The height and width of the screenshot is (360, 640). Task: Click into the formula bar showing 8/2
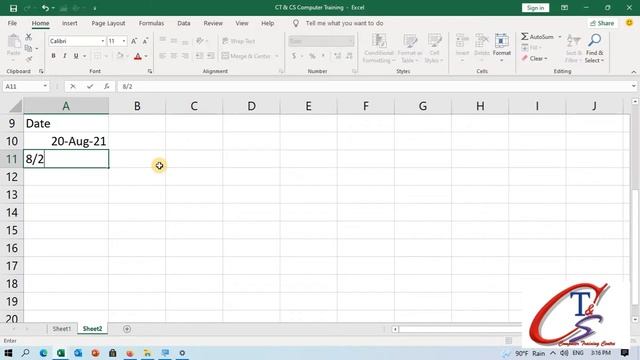pos(373,86)
